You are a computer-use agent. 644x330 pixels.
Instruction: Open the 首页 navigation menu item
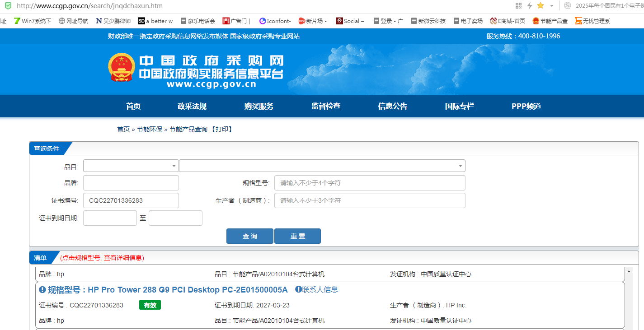pos(133,106)
